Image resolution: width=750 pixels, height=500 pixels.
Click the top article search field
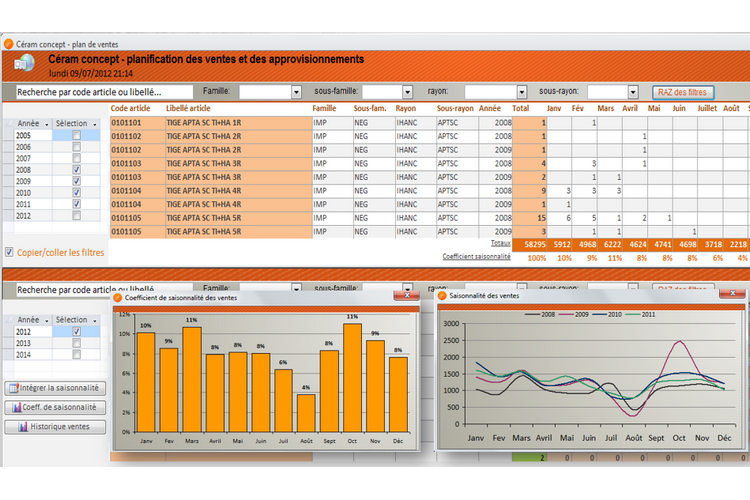[105, 92]
